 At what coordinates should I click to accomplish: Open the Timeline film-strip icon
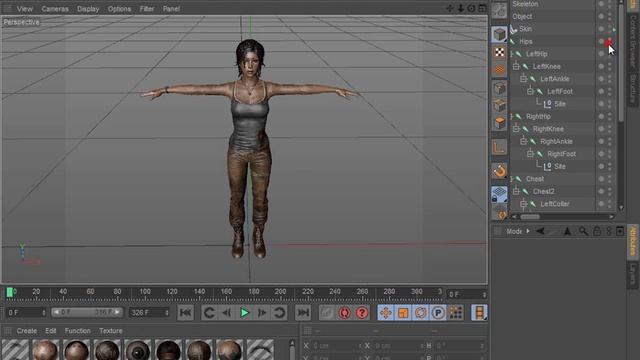tap(480, 313)
